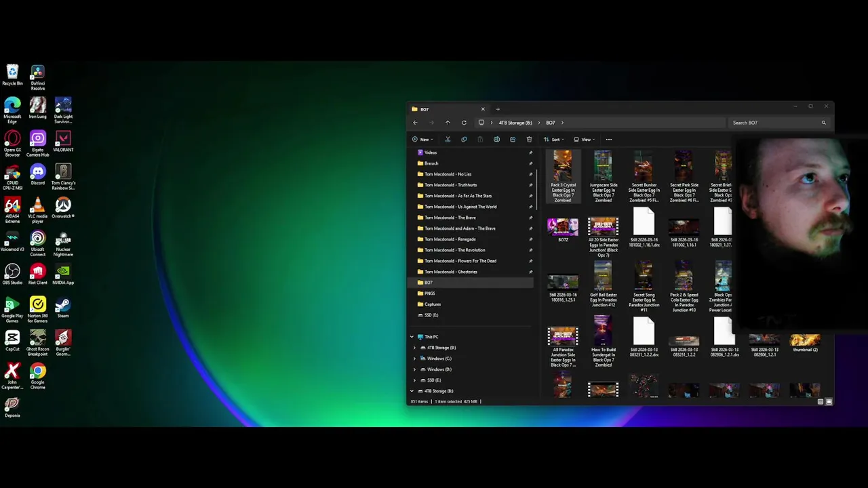Open the New item dropdown
Viewport: 868px width, 488px height.
[x=422, y=140]
